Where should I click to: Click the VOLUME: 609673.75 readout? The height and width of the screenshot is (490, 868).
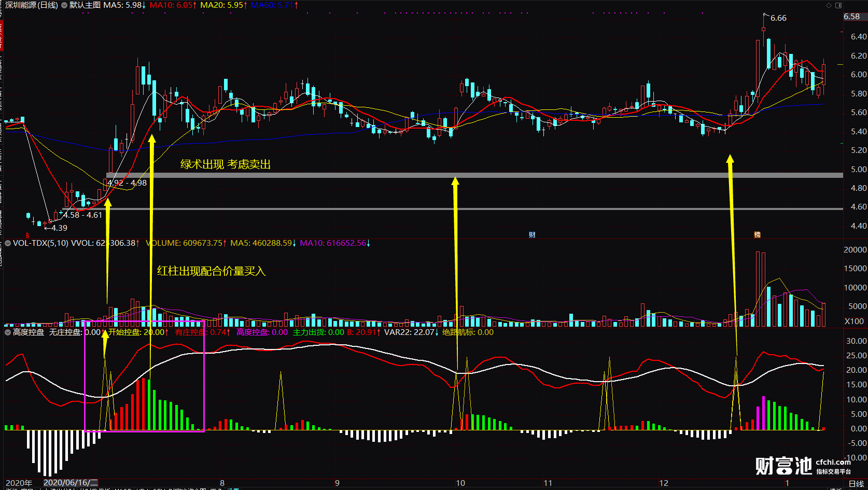click(187, 243)
